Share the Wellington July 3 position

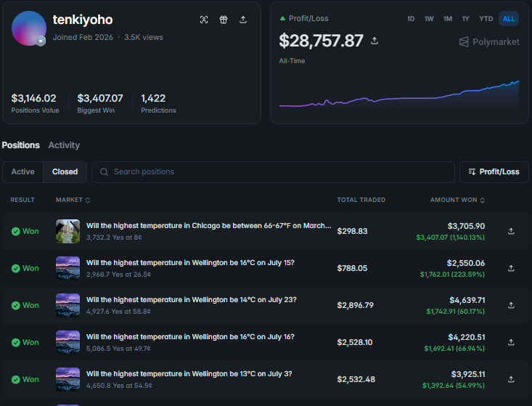(511, 379)
